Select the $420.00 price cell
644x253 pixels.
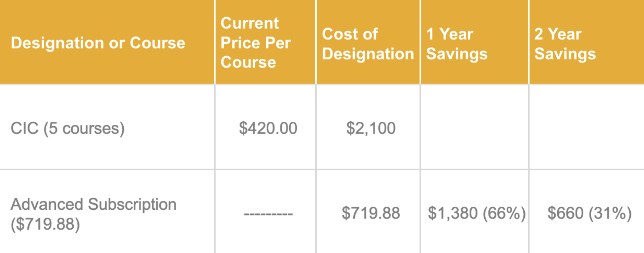coord(265,127)
